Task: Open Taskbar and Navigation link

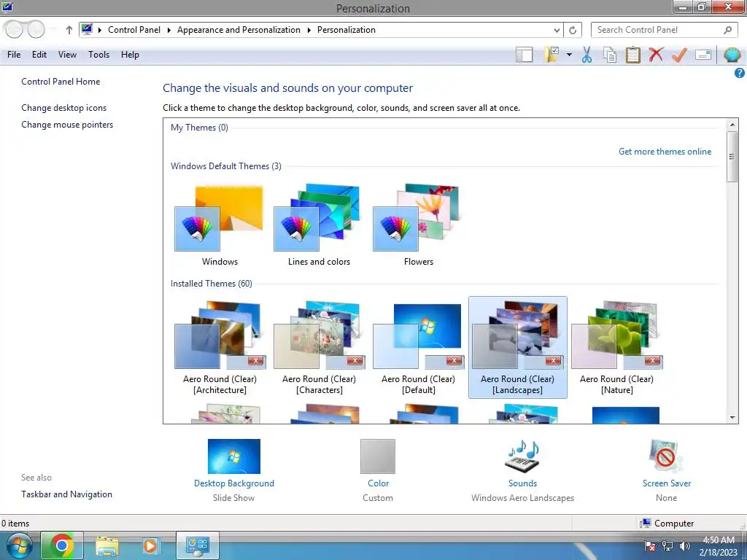Action: click(x=66, y=494)
